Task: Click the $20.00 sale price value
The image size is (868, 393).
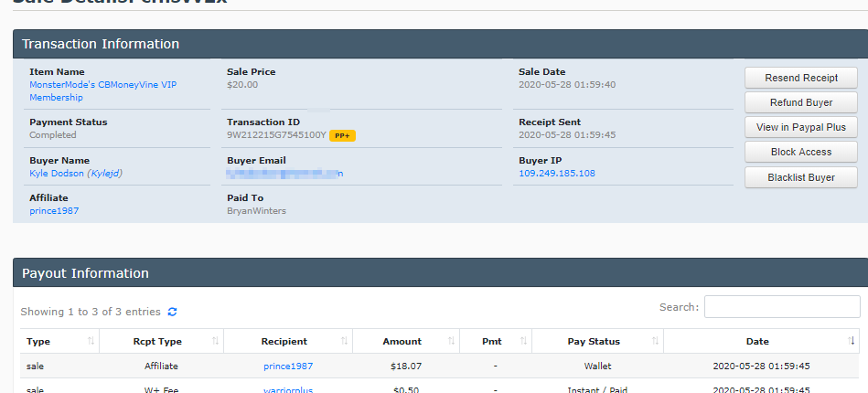Action: click(242, 85)
